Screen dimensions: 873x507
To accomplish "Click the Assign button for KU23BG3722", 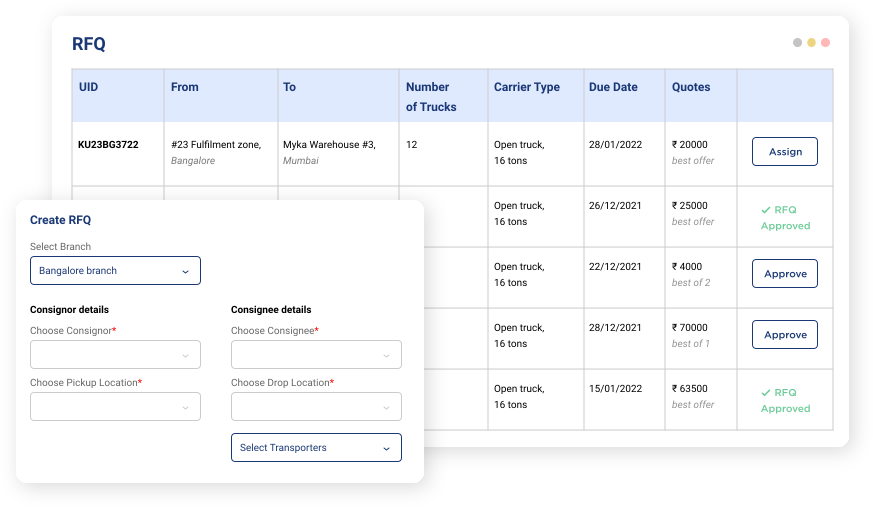I will pos(784,152).
